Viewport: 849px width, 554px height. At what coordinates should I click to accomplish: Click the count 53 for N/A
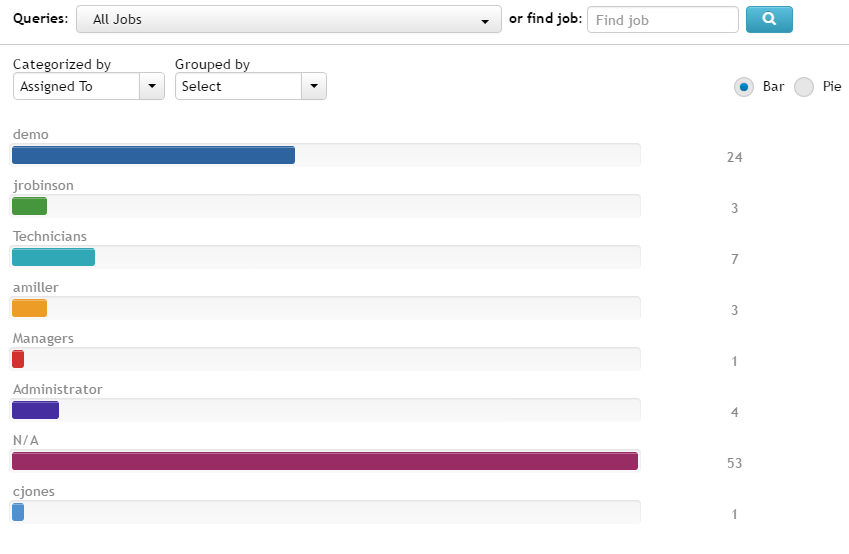pos(734,463)
